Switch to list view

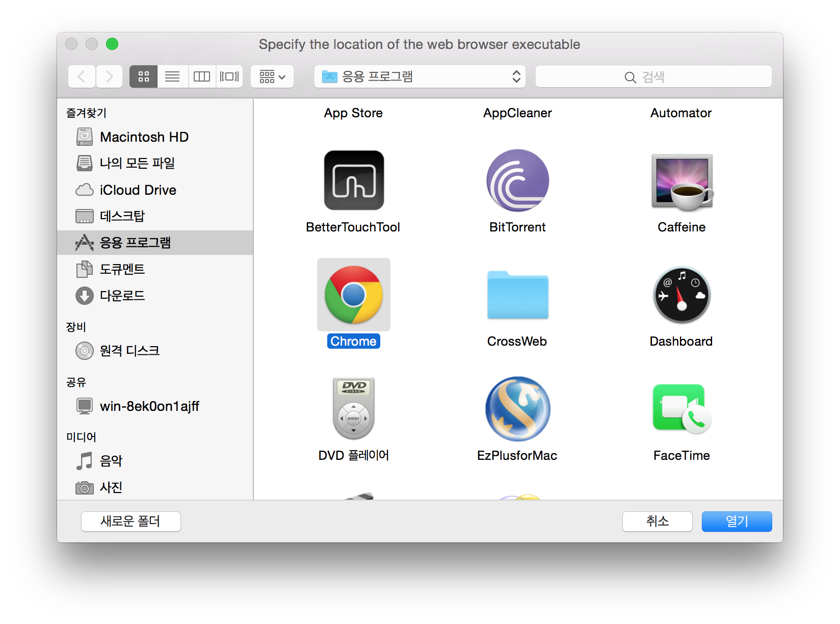[173, 76]
